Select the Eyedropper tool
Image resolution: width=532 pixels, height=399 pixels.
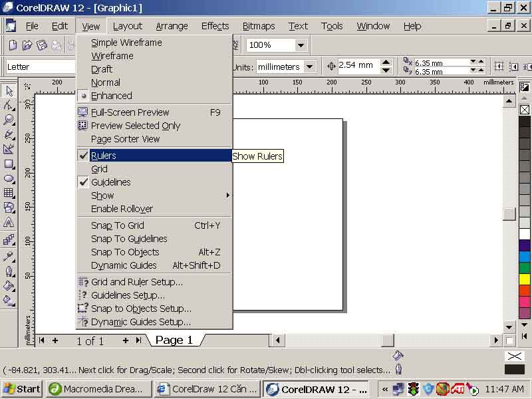[x=9, y=256]
